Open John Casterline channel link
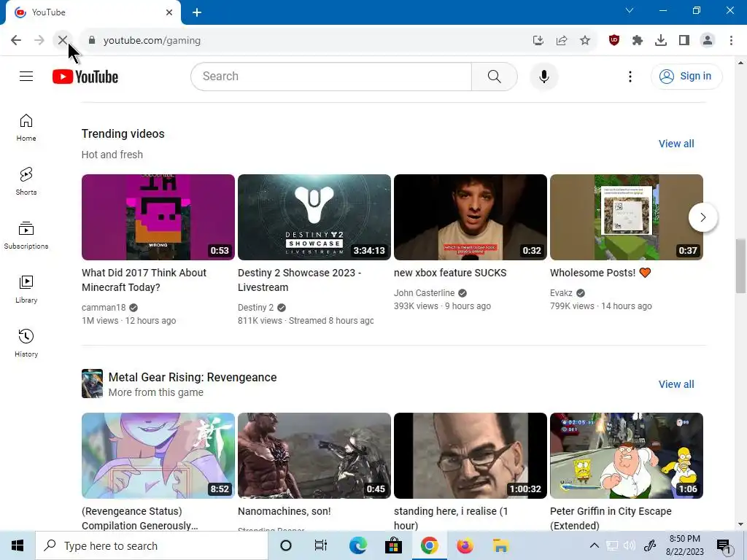 (424, 293)
